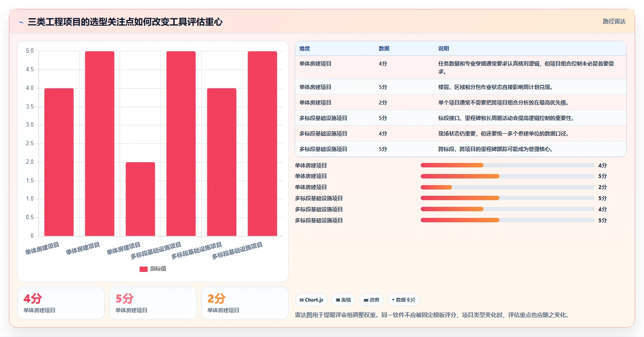Screen dimensions: 644x337
Task: Select the description about 跨项目组合分析放在最高优先级
Action: pyautogui.click(x=503, y=103)
